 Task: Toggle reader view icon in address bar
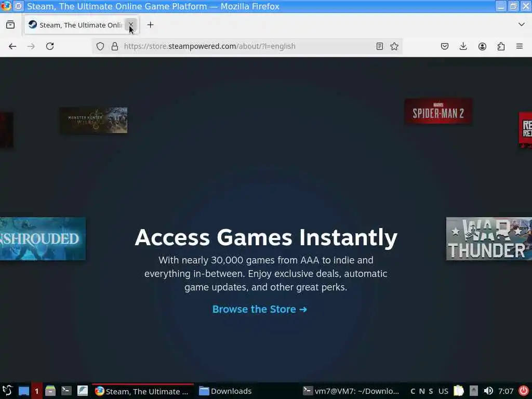tap(380, 46)
